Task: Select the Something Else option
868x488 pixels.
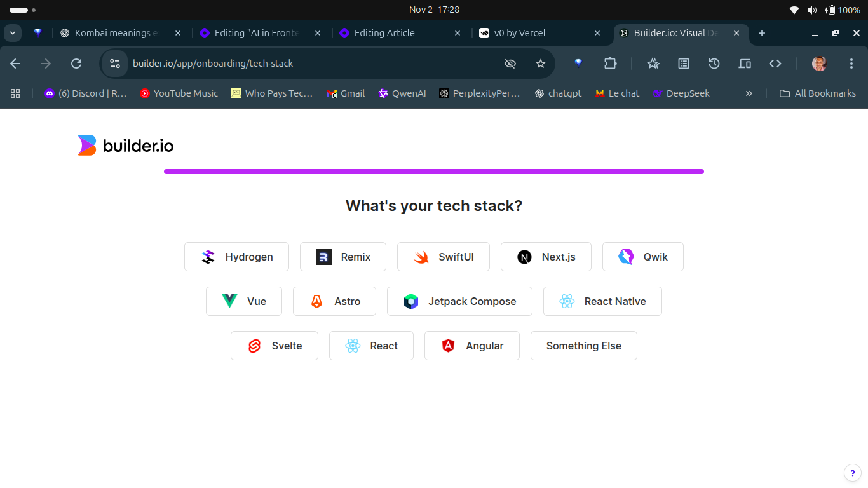Action: coord(584,346)
